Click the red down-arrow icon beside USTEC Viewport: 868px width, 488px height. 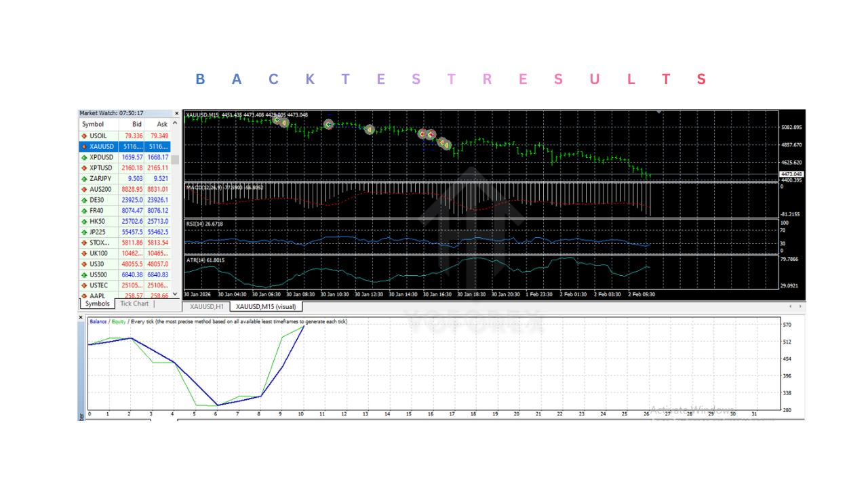click(83, 285)
